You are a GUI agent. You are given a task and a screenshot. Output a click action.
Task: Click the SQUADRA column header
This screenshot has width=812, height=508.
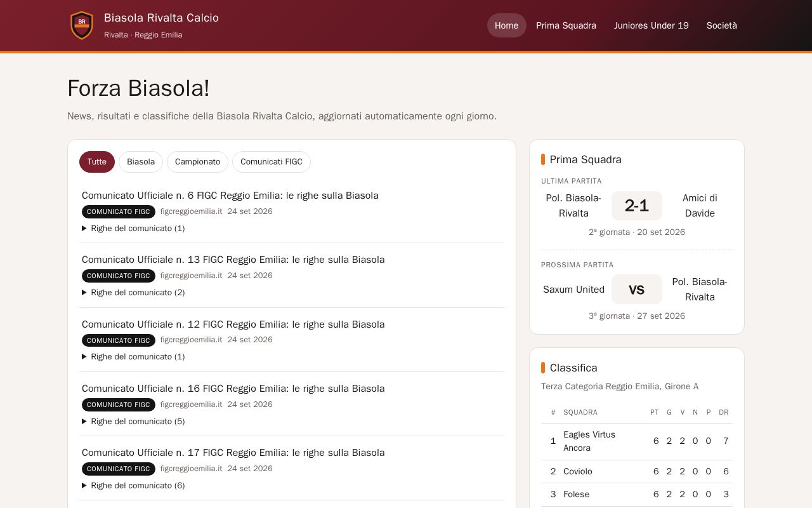[x=580, y=412]
